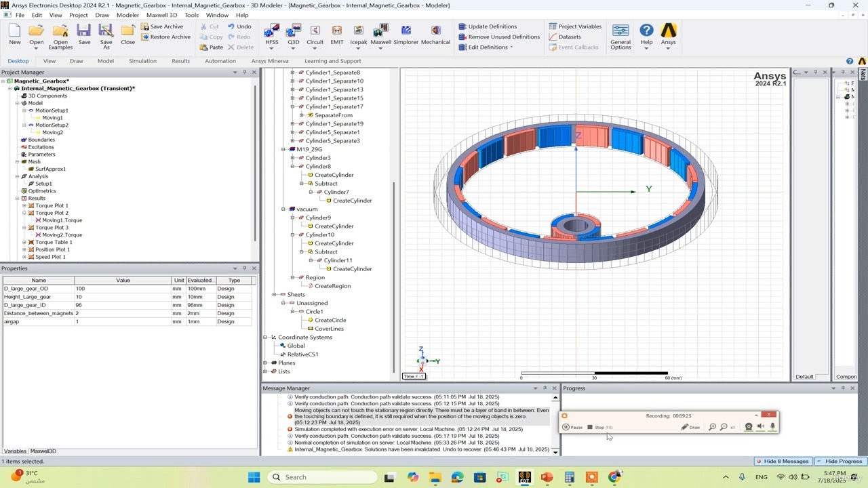Viewport: 868px width, 488px height.
Task: Click the recorder Draw button
Action: (690, 427)
